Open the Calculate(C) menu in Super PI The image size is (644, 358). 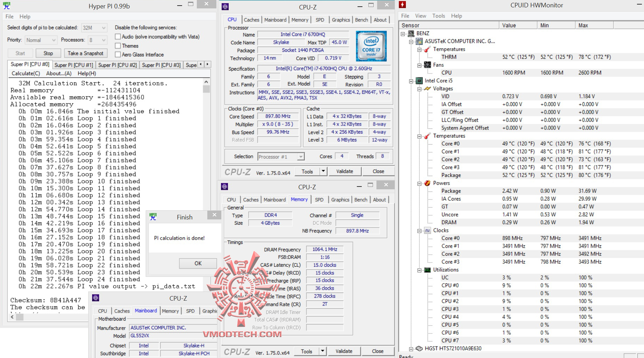26,73
